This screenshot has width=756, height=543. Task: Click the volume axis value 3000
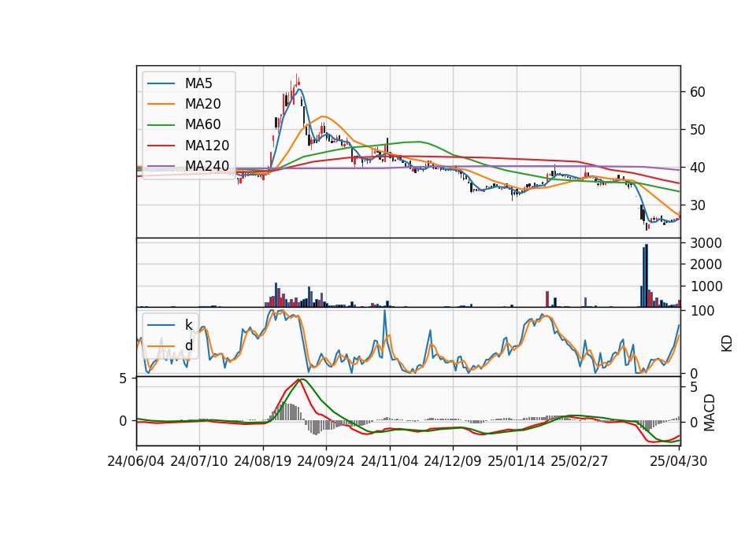point(706,243)
